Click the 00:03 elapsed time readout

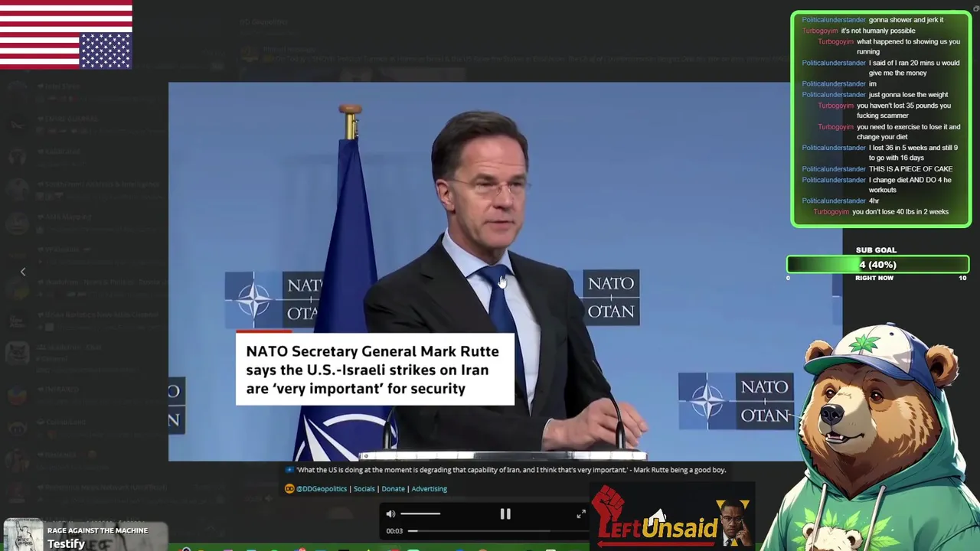tap(394, 531)
